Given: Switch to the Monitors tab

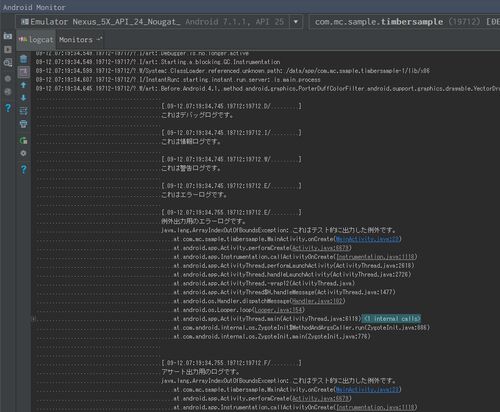Looking at the screenshot, I should (80, 40).
